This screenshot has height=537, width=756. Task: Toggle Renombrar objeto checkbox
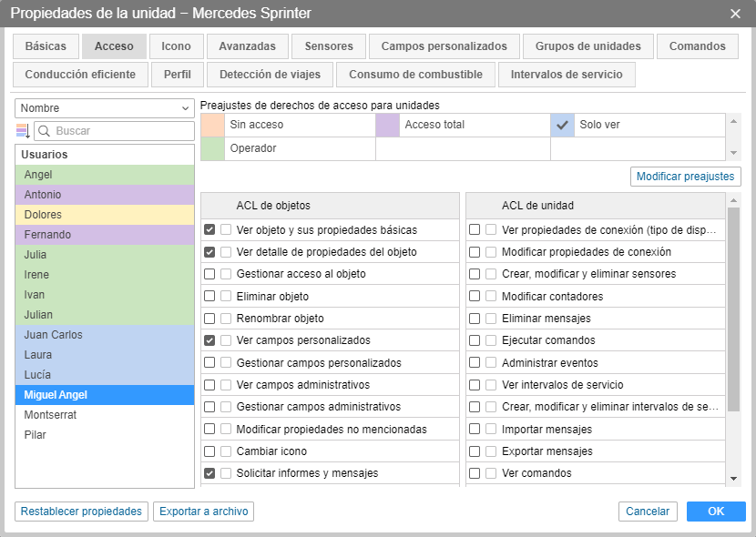click(209, 319)
